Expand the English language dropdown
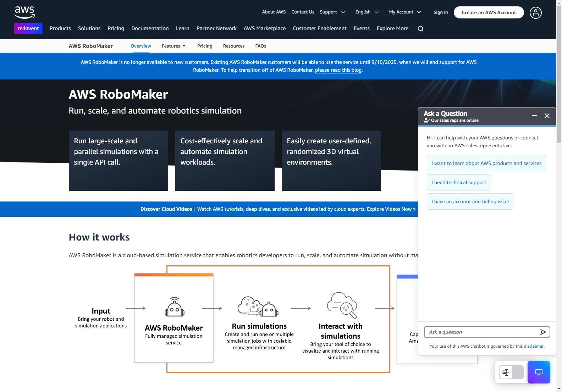This screenshot has height=392, width=562. coord(367,12)
